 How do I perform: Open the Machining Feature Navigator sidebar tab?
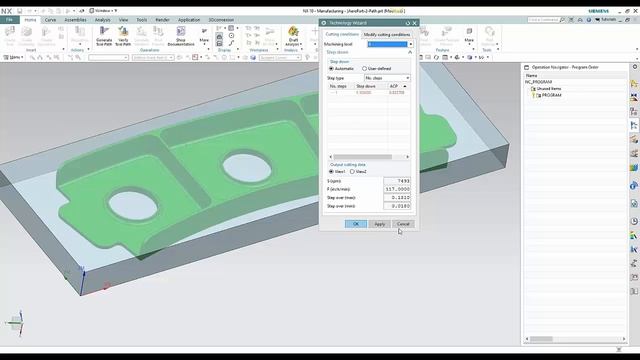pyautogui.click(x=634, y=140)
